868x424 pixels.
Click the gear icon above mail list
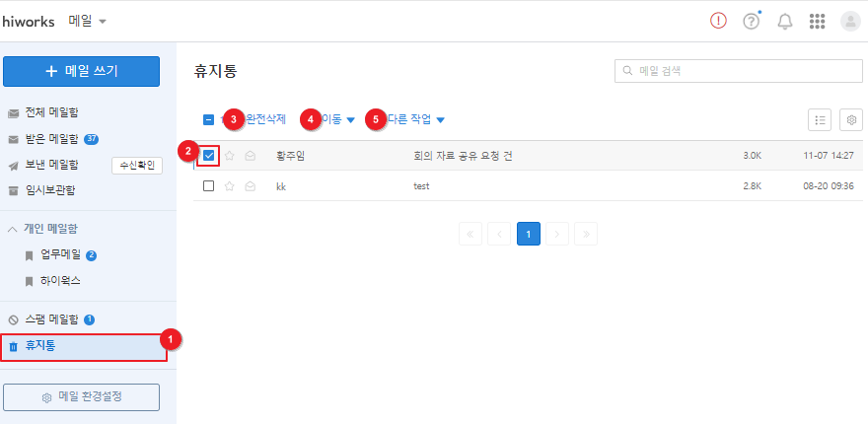(x=851, y=119)
